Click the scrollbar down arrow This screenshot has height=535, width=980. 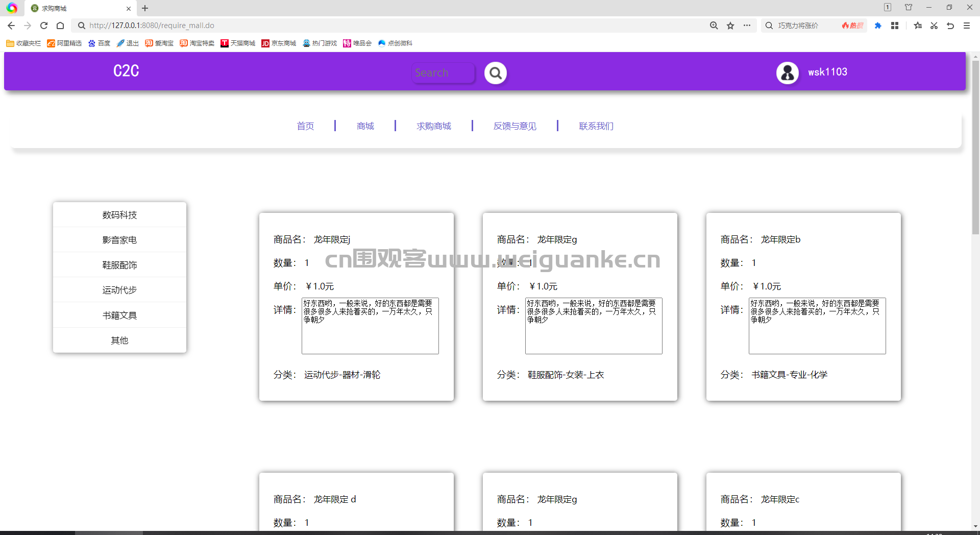pos(975,526)
